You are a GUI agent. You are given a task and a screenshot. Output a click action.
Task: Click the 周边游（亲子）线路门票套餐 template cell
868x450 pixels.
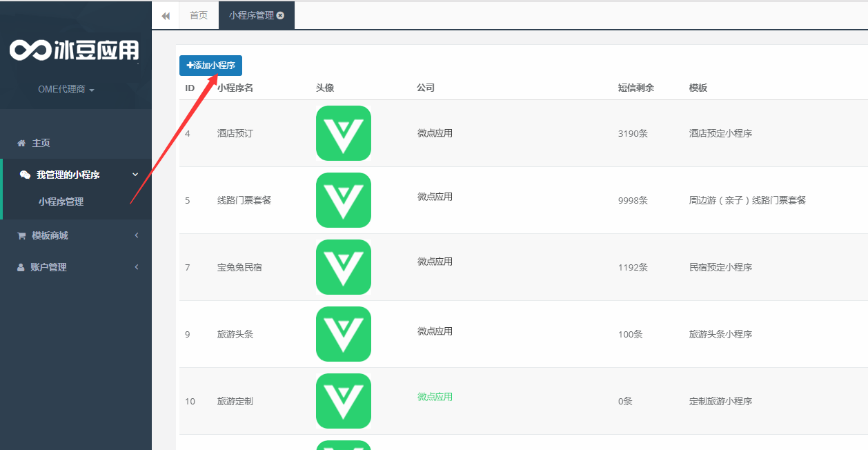coord(747,200)
